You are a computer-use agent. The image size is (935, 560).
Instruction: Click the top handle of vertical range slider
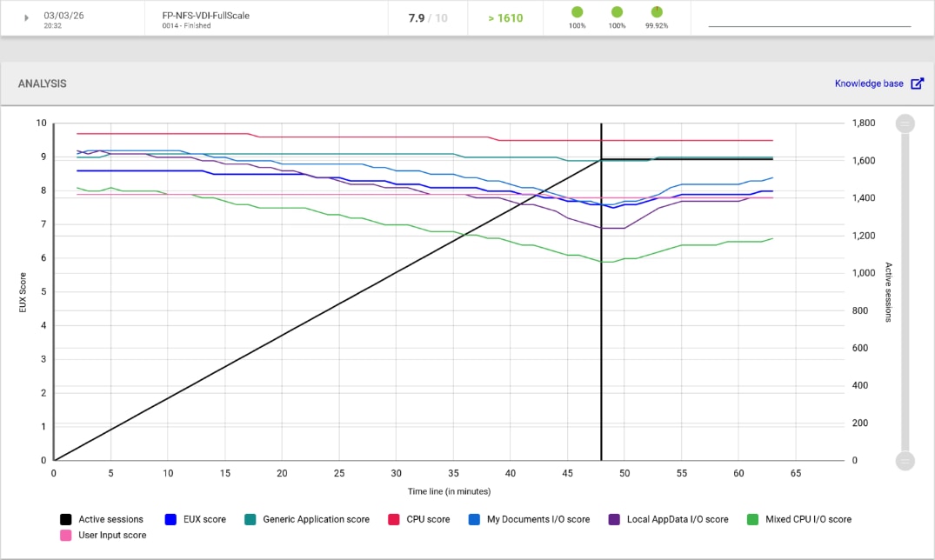tap(905, 123)
